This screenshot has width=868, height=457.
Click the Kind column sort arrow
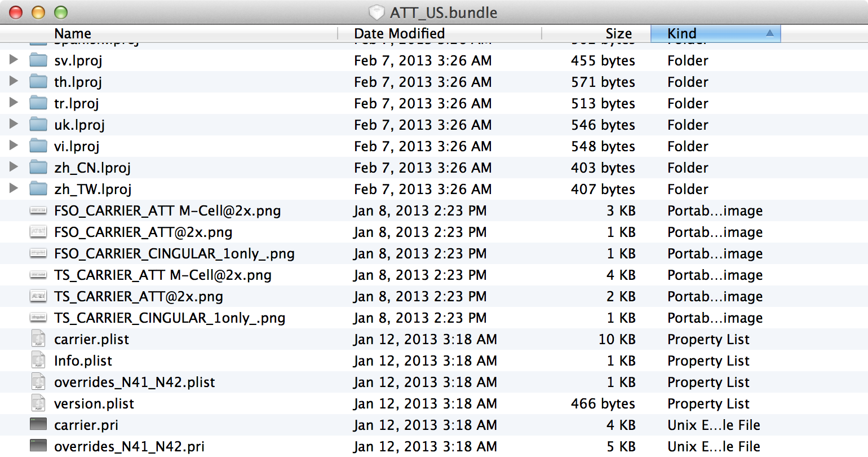(x=769, y=34)
